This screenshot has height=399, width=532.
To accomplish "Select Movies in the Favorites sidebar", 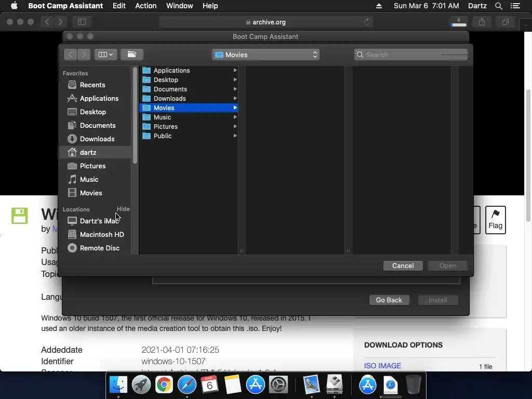I will pyautogui.click(x=91, y=193).
